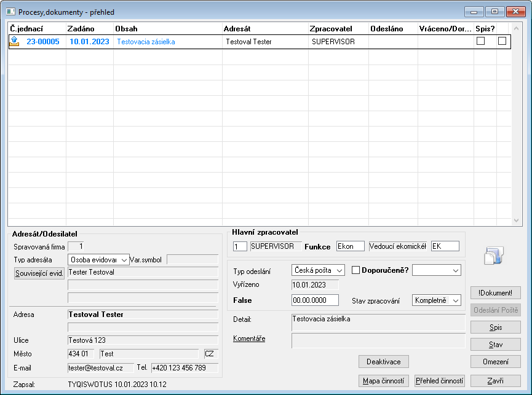Enable the Doporučeně? checkbox

[355, 270]
